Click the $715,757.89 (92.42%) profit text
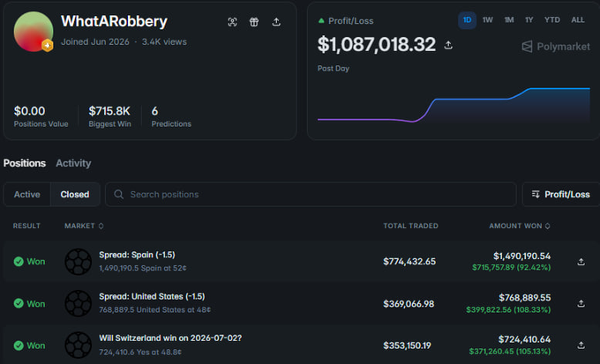The width and height of the screenshot is (600, 364). (x=511, y=267)
